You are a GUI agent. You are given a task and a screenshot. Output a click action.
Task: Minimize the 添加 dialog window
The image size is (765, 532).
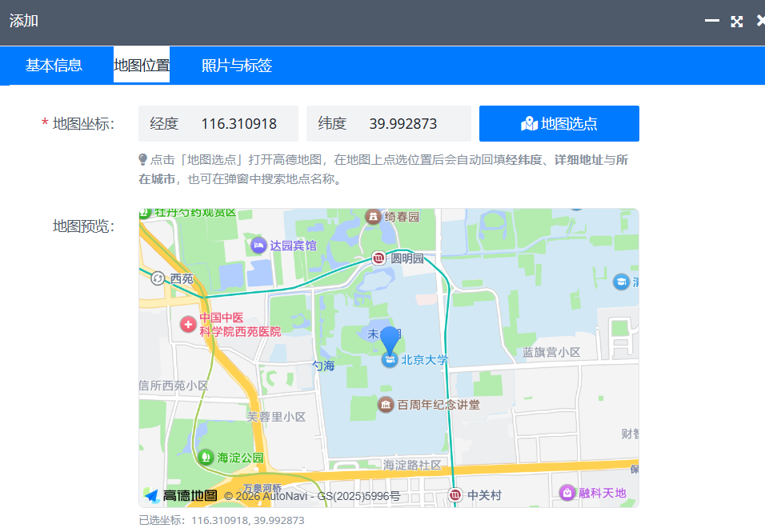[712, 21]
